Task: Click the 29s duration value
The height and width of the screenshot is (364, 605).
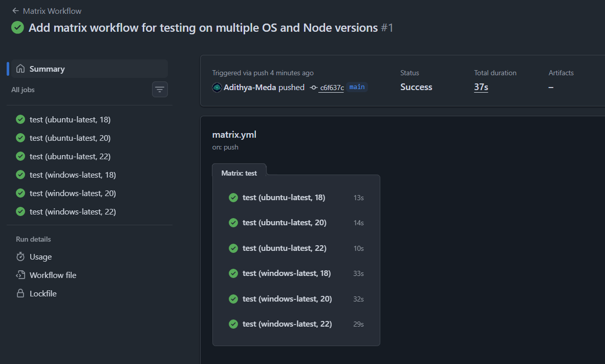Action: pos(358,324)
